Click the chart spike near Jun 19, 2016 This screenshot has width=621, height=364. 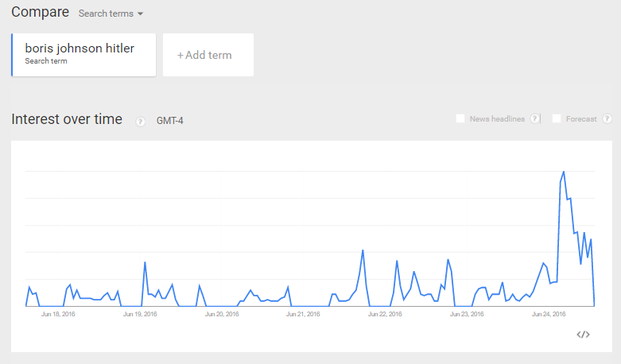tap(145, 263)
